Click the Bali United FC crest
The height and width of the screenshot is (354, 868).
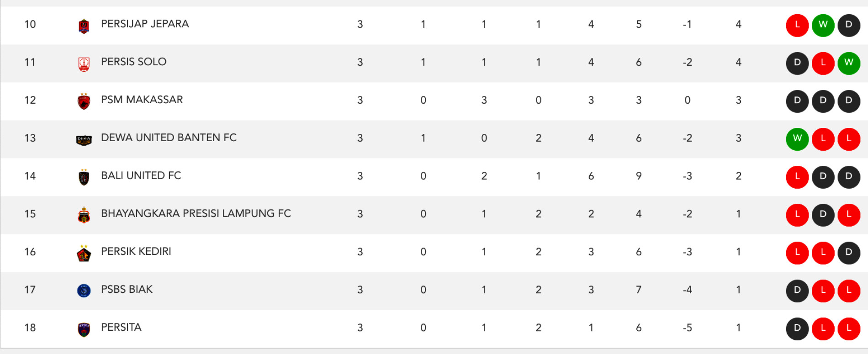pos(84,177)
